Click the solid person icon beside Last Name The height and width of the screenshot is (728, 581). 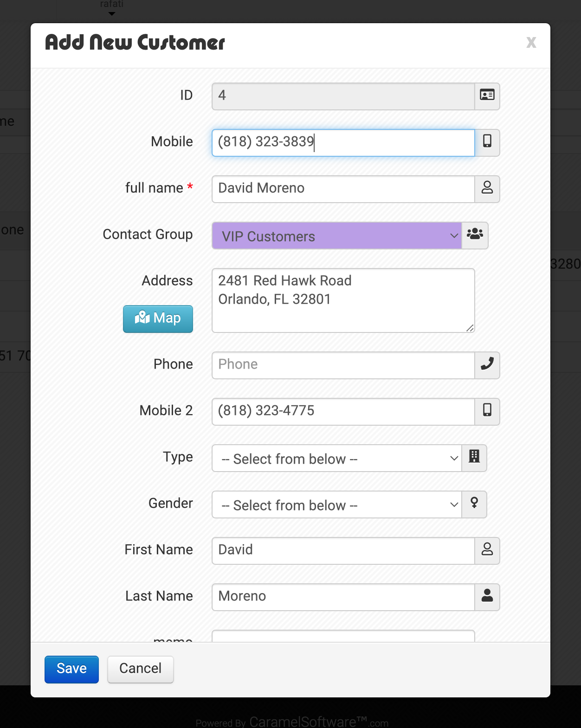point(487,596)
